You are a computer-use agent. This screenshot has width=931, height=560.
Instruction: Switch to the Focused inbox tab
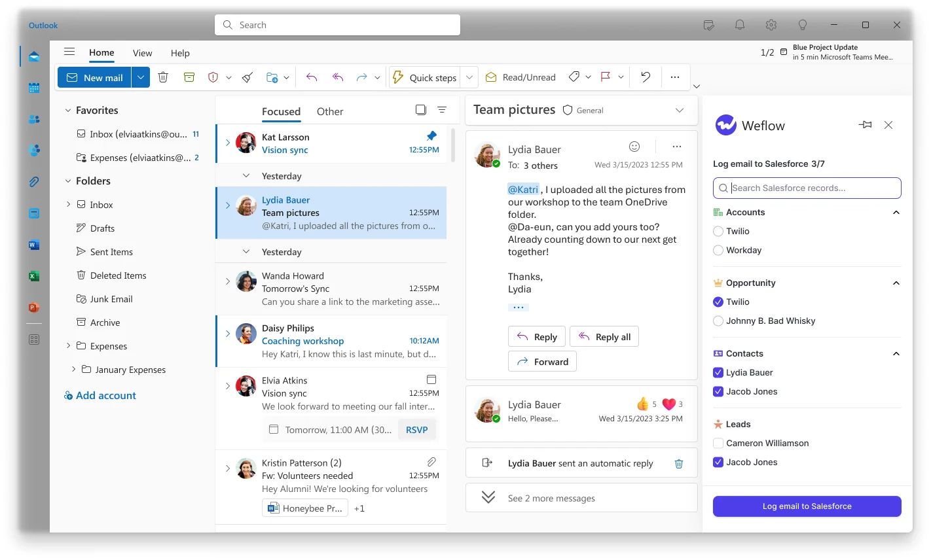281,111
